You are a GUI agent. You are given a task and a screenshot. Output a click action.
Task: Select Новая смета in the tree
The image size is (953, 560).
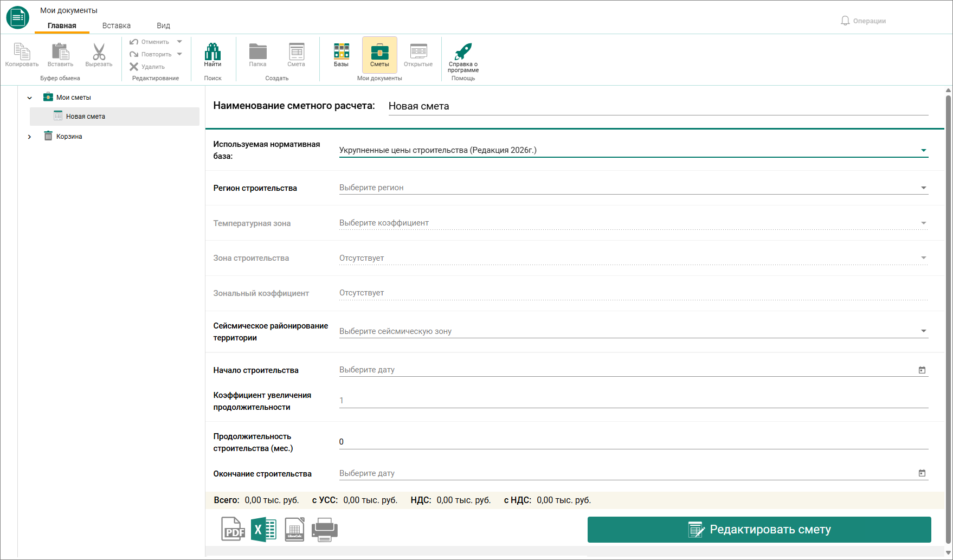click(114, 117)
